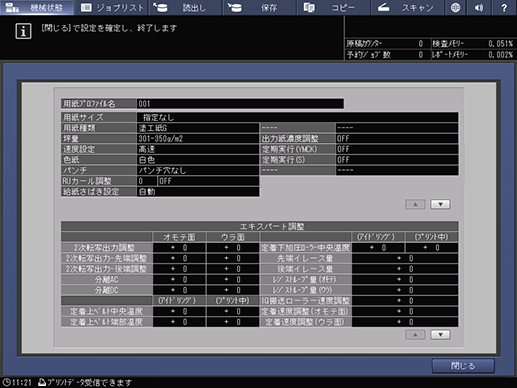Open the help question mark icon
The width and height of the screenshot is (517, 388).
click(504, 7)
